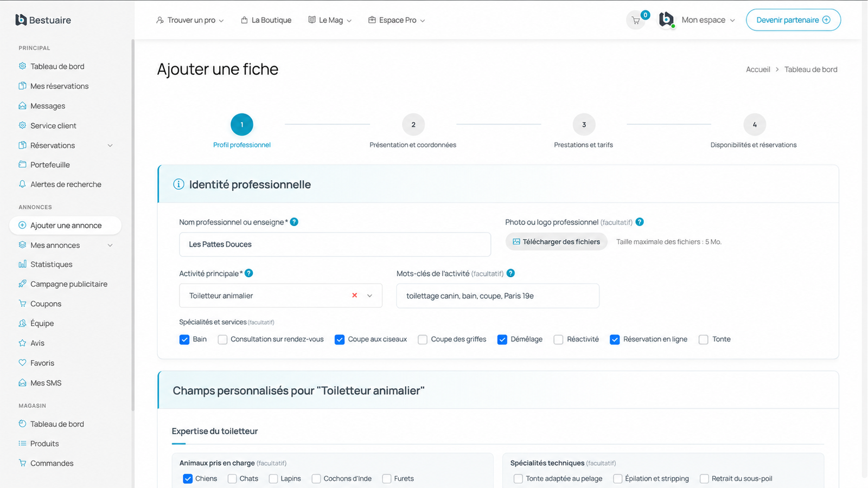
Task: Open Portefeuille in the sidebar
Action: pyautogui.click(x=50, y=165)
